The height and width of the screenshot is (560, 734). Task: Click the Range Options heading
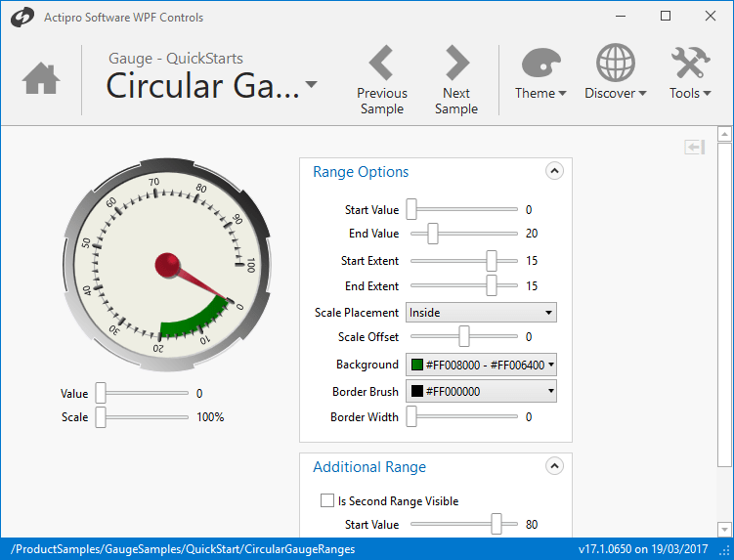(361, 172)
